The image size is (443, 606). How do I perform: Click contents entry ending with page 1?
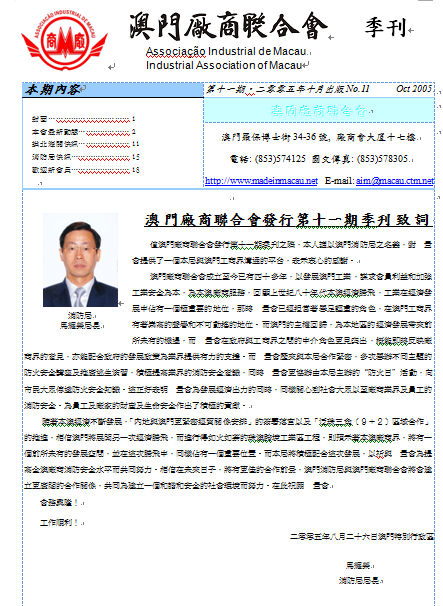coord(83,119)
